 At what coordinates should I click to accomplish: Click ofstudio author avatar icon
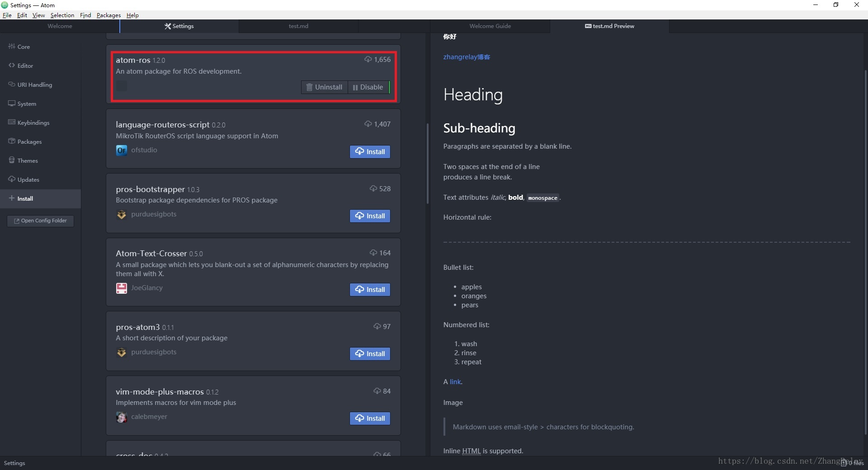[x=122, y=150]
